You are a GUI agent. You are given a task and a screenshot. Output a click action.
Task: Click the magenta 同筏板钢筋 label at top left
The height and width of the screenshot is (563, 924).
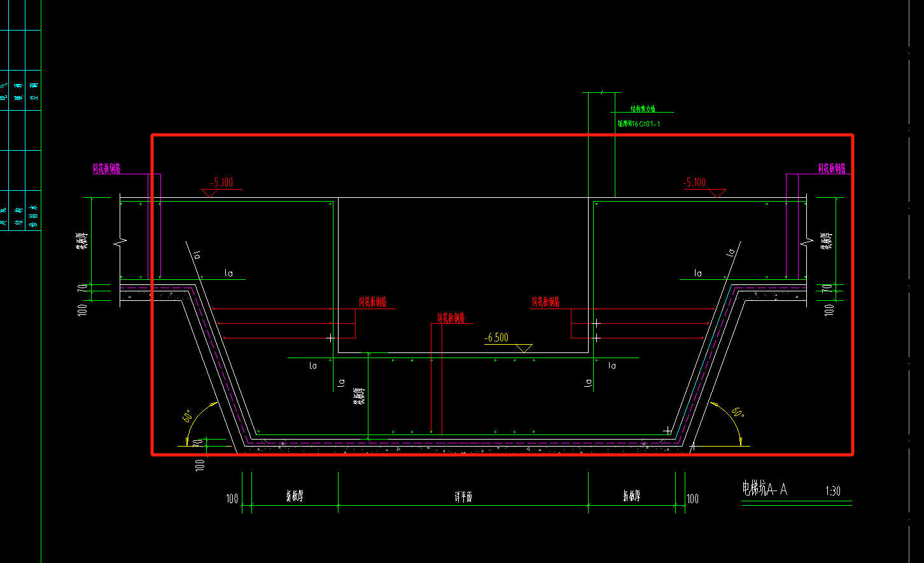107,169
